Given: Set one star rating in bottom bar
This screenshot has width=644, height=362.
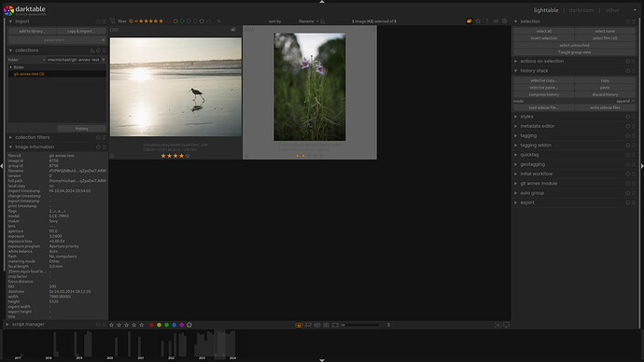Looking at the screenshot, I should tap(111, 325).
